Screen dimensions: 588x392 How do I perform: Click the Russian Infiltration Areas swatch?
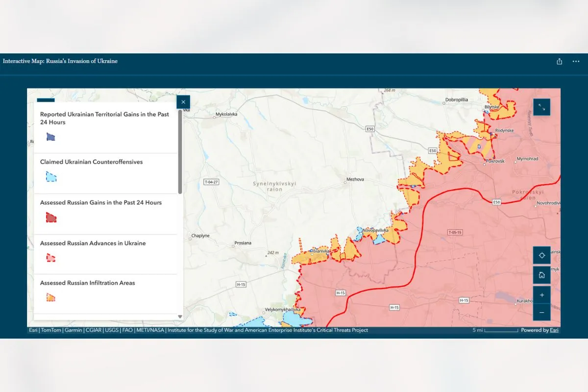51,297
